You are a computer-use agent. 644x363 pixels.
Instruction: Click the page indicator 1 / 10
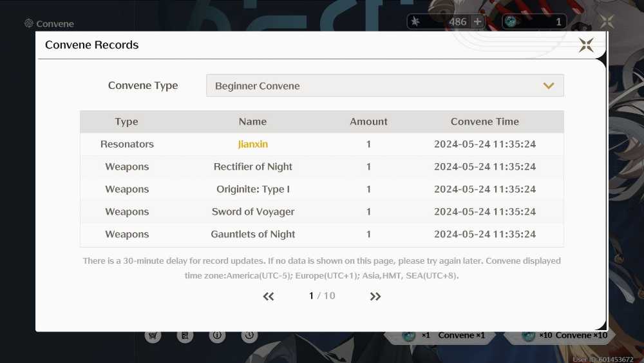[322, 296]
